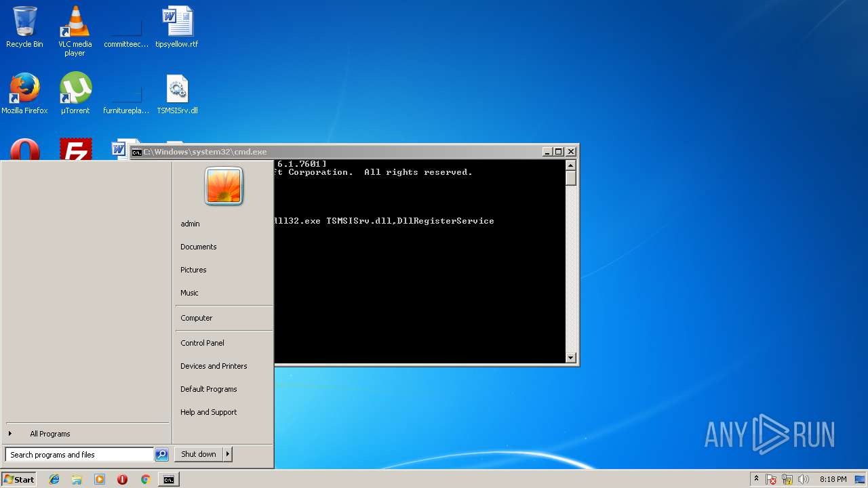868x488 pixels.
Task: Close the cmd.exe window
Action: 571,152
